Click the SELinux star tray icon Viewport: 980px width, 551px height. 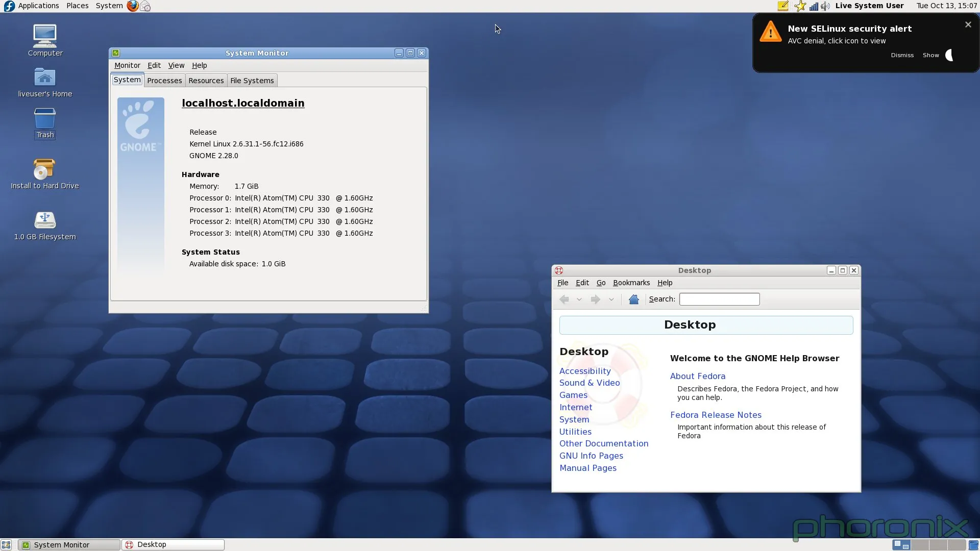800,6
